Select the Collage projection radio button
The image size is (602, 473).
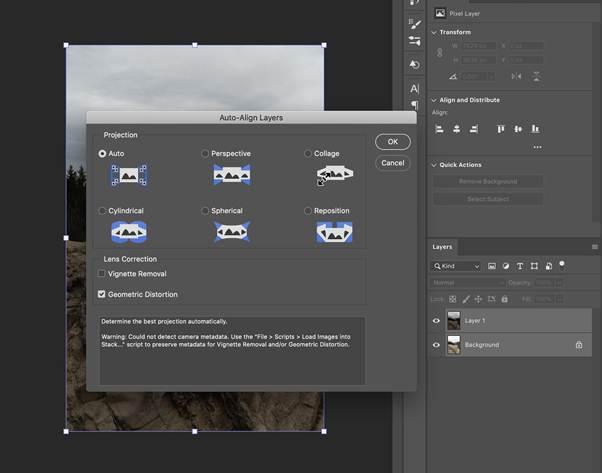[x=308, y=154]
